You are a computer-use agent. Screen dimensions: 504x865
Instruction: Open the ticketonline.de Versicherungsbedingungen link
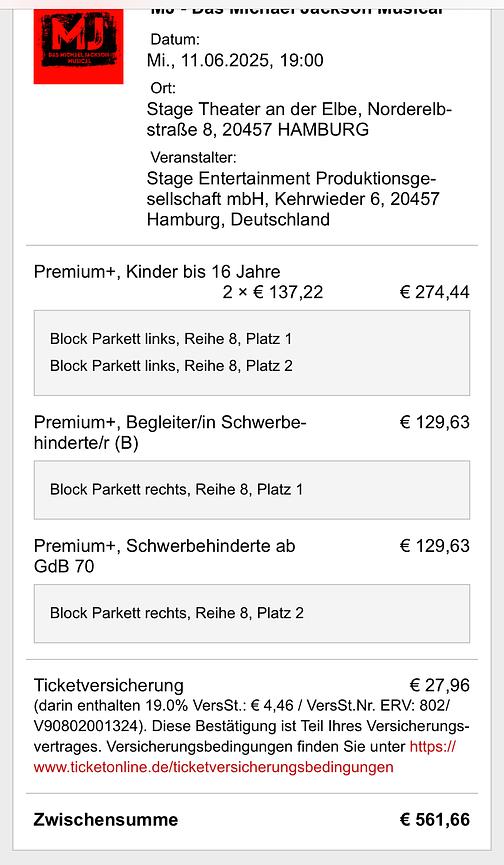point(213,767)
